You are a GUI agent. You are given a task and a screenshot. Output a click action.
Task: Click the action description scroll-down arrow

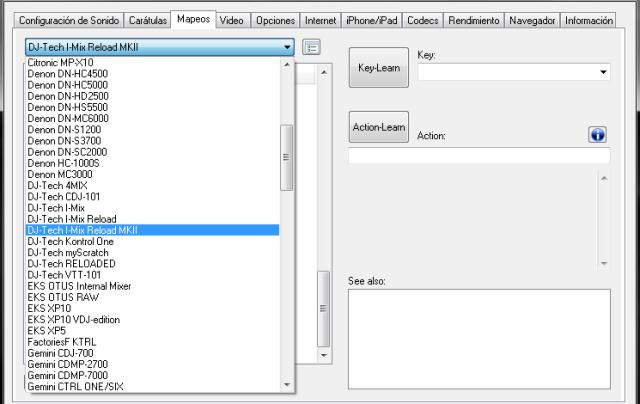(604, 263)
